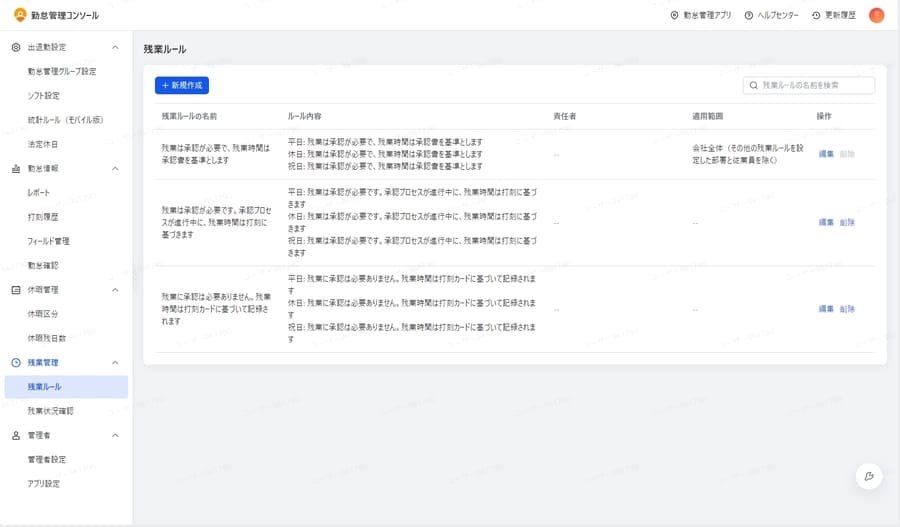The image size is (900, 527).
Task: Click the ルール内容 column header
Action: pos(305,116)
